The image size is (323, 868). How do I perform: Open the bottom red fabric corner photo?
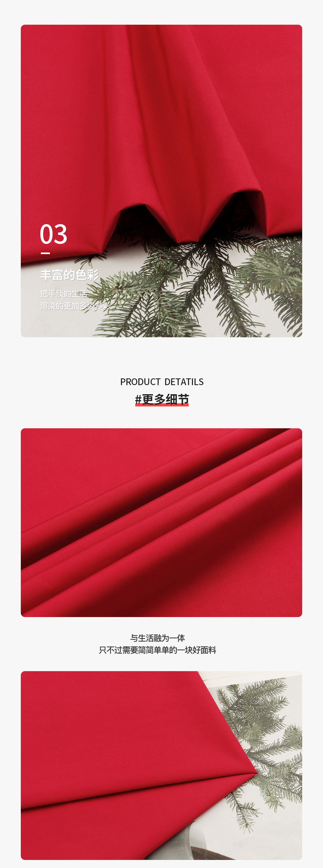coord(161,765)
